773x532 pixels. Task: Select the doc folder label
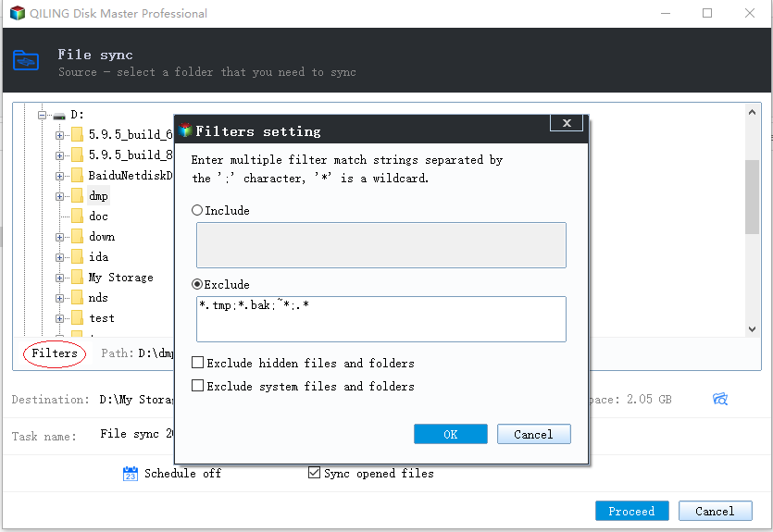tap(99, 217)
